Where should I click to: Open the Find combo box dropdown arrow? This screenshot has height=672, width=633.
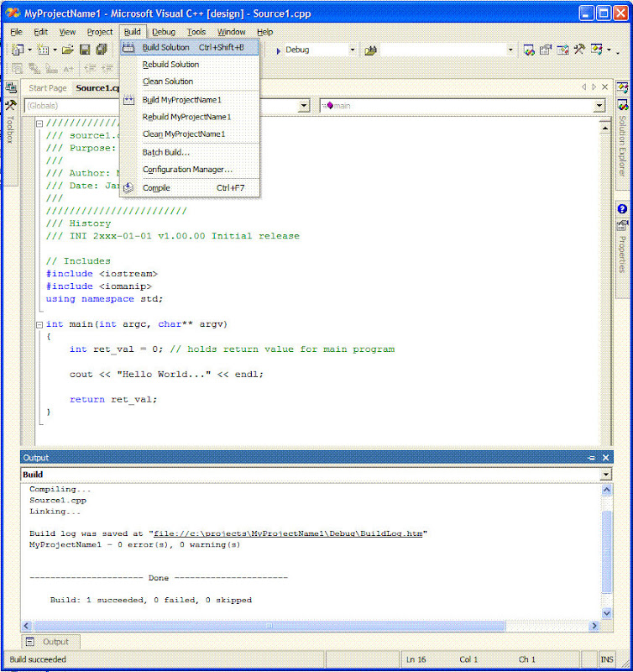click(510, 50)
